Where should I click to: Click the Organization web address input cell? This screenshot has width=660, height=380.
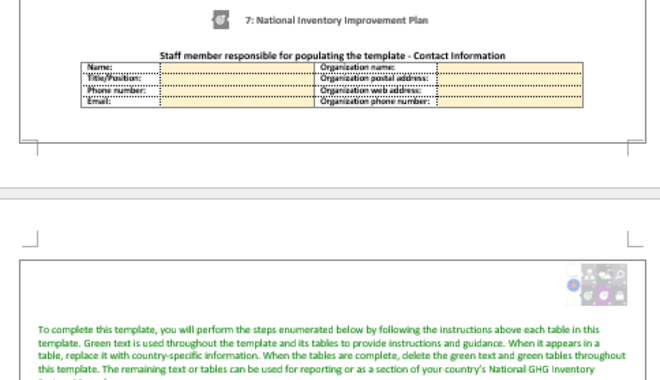(x=510, y=91)
